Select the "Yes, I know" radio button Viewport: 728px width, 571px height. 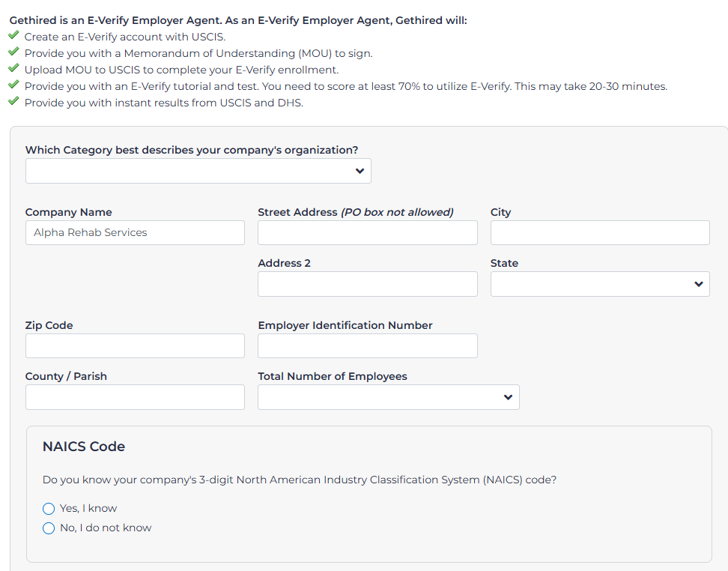49,508
